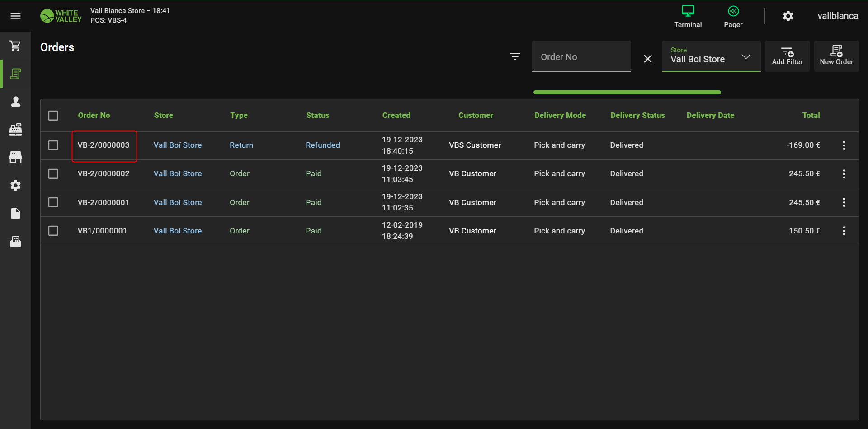Open row actions menu for order VB-2/0000002

(x=844, y=174)
